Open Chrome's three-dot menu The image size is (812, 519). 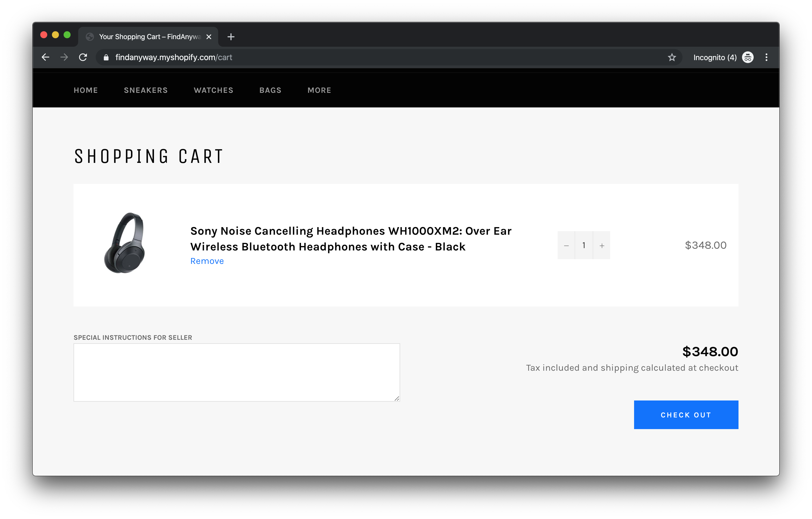pos(766,58)
